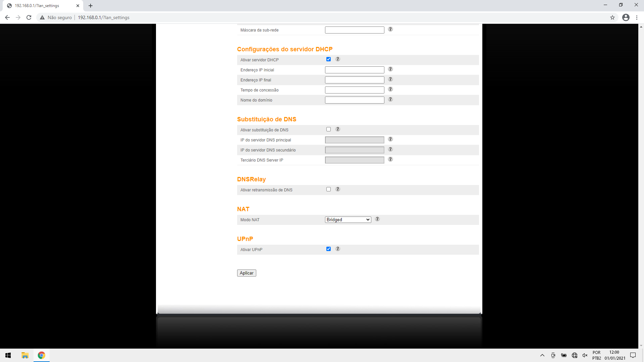Click page scrollbar down arrow

(x=641, y=346)
